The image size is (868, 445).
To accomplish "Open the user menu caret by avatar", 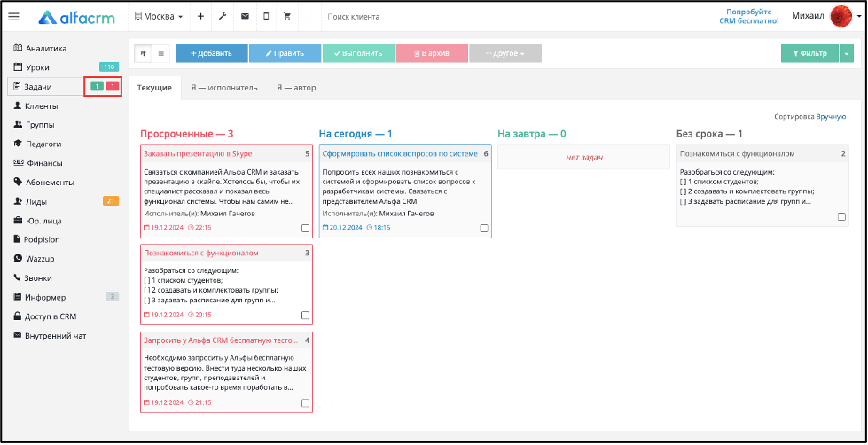I will click(x=858, y=17).
